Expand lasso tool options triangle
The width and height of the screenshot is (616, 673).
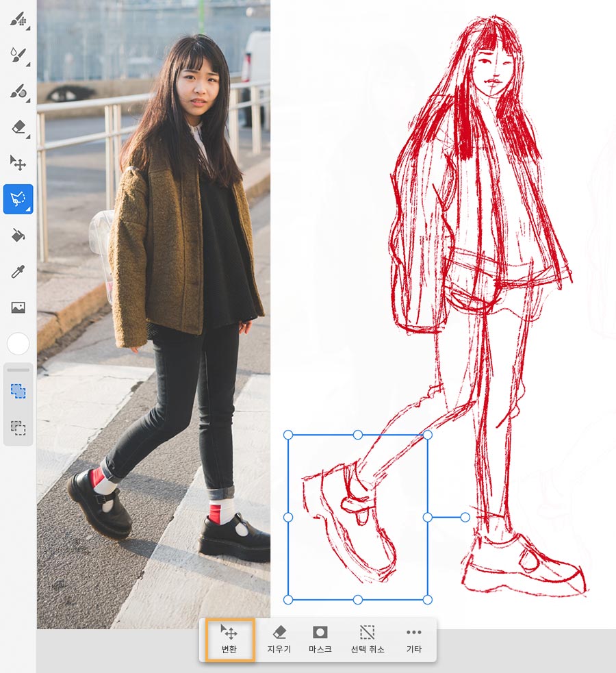[29, 209]
